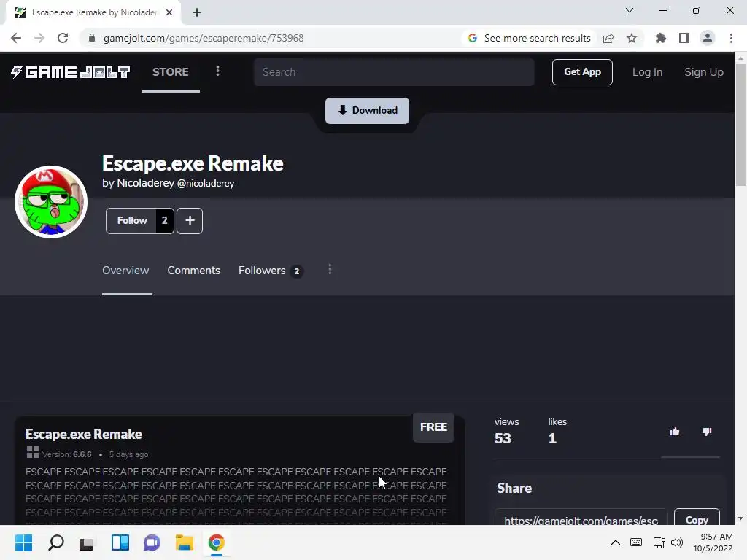Click the Windows platform icon by Version

click(x=32, y=452)
